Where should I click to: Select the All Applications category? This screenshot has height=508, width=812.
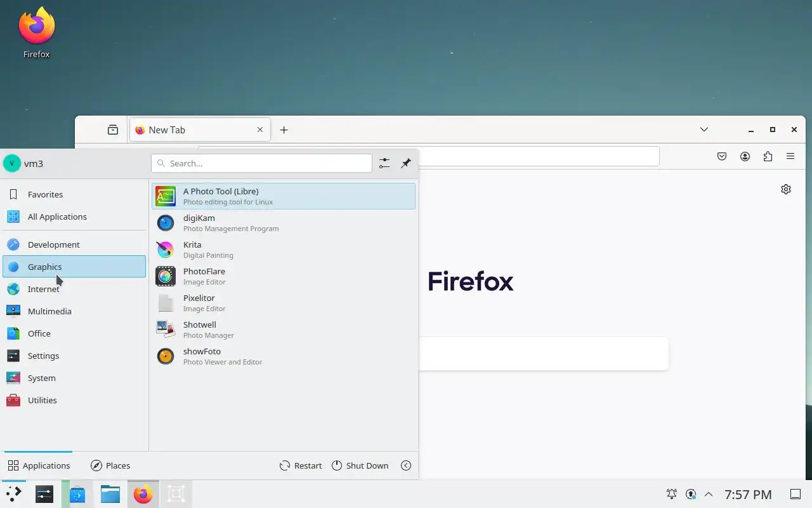(x=74, y=217)
